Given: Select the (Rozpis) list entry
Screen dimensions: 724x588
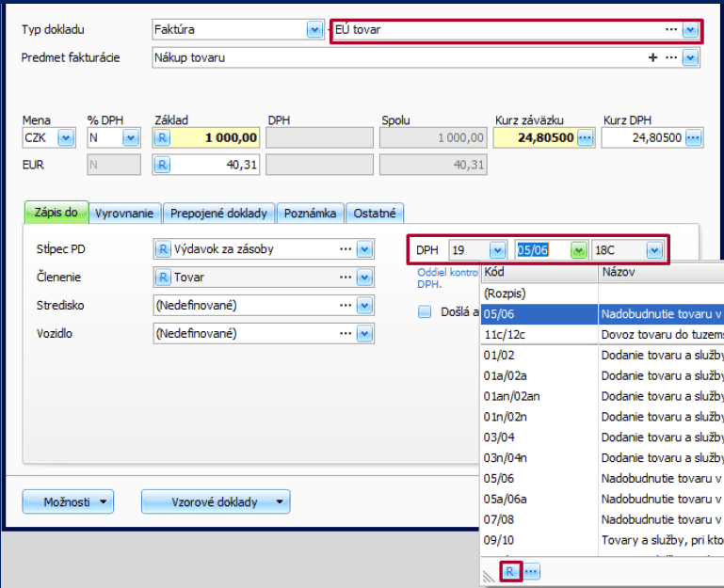Looking at the screenshot, I should coord(603,294).
